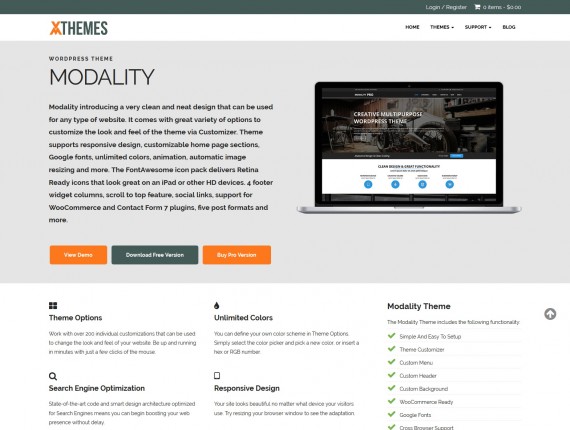
Task: Click the MODALITY page title
Action: (102, 77)
